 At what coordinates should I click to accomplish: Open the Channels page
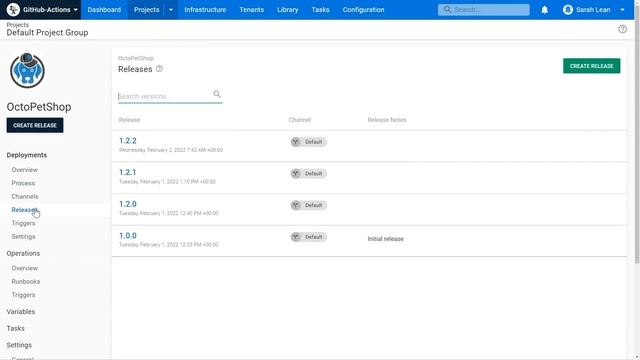pos(24,196)
